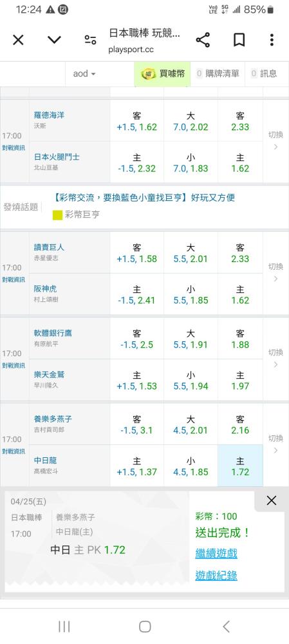Expand the aod account dropdown
Image resolution: width=289 pixels, height=644 pixels.
point(84,74)
